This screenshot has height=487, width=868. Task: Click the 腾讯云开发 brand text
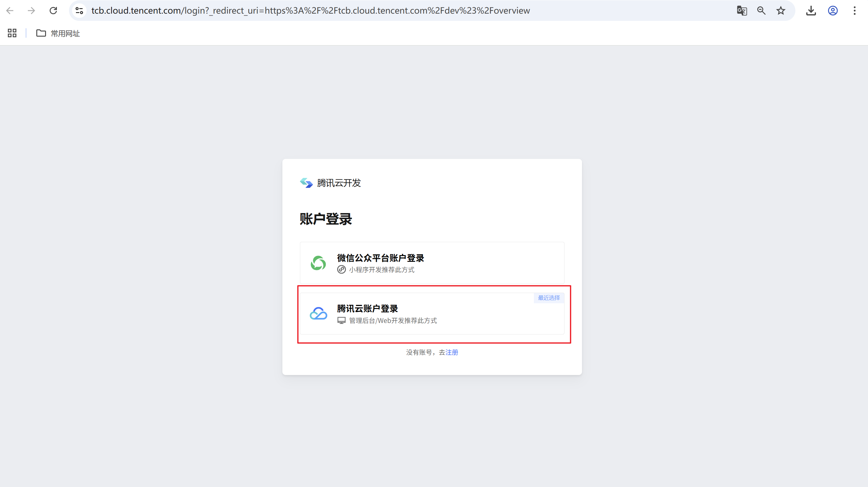(x=339, y=183)
